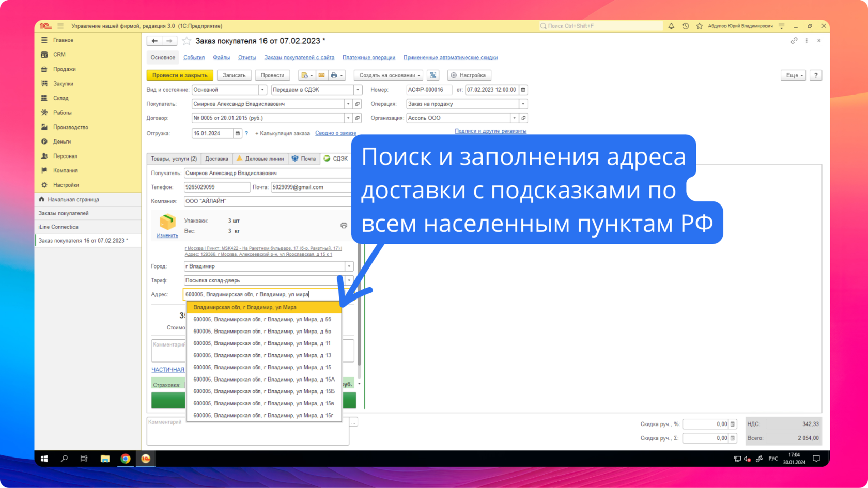The width and height of the screenshot is (868, 488).
Task: Select address suggestion ending д 56
Action: tap(264, 320)
